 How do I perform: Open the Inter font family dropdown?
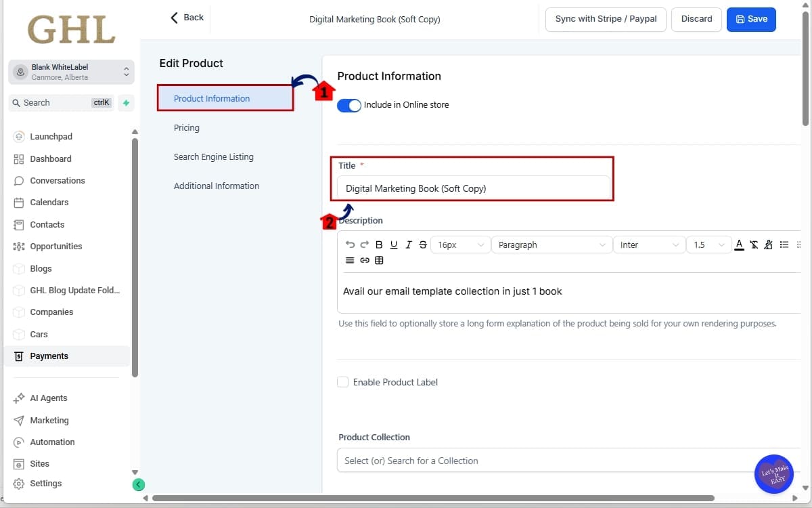coord(648,245)
